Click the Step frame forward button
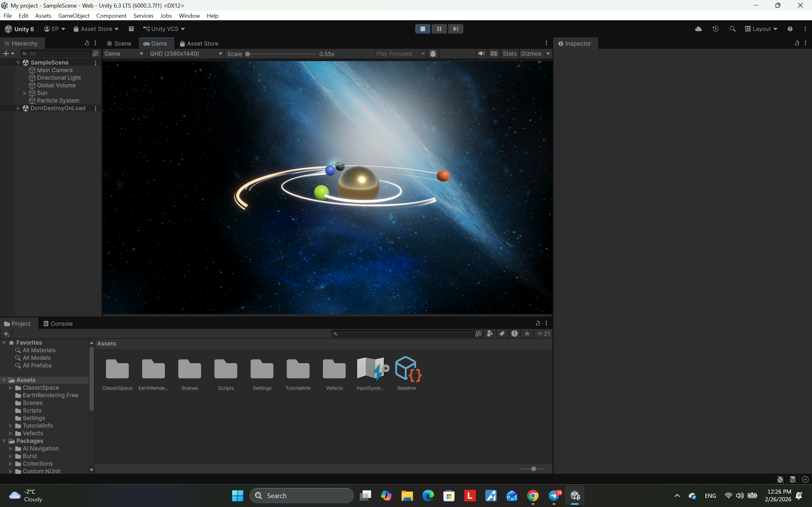 tap(455, 29)
